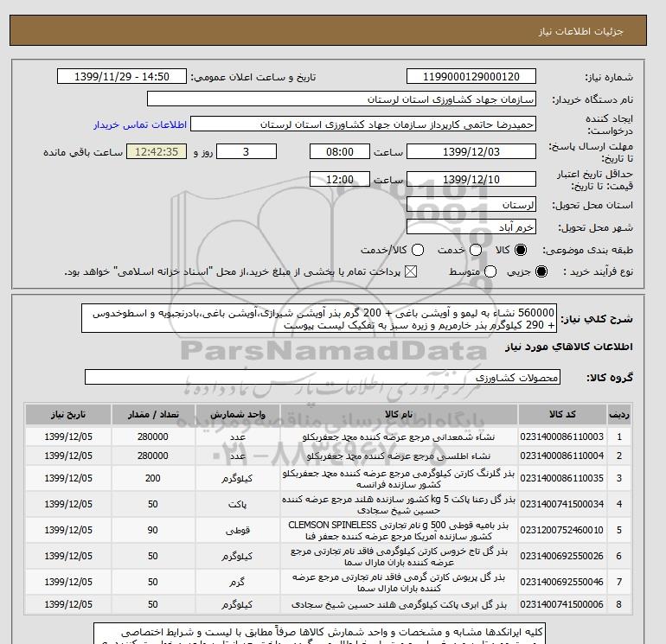Click product code 0231200752460010
The height and width of the screenshot is (644, 666).
(561, 530)
